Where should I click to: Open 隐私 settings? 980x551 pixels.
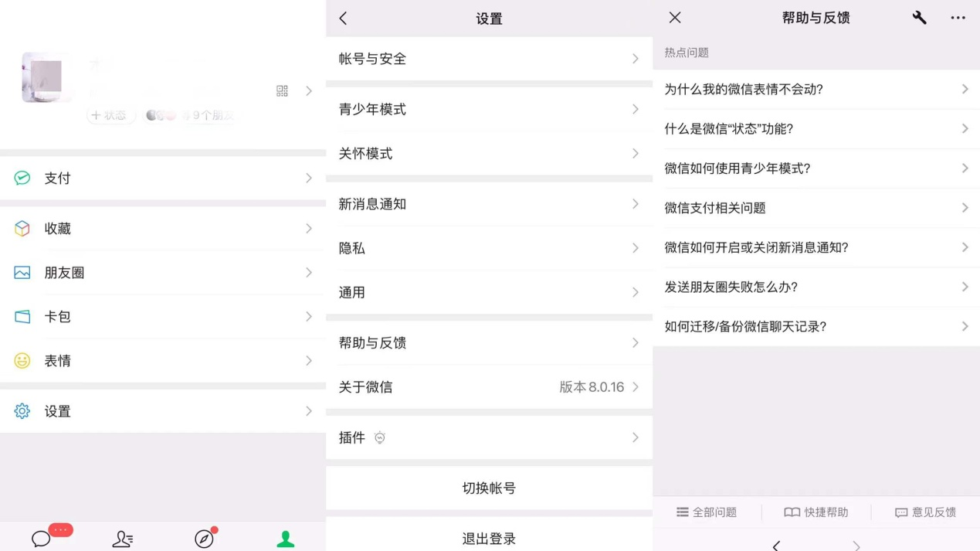click(490, 248)
